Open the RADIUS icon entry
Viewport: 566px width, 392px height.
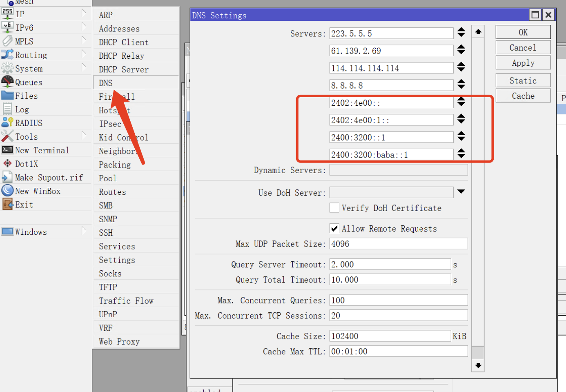coord(7,122)
